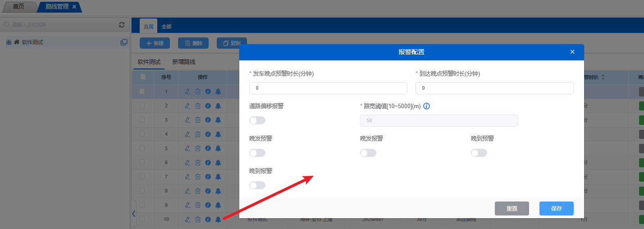
Task: Turn on the 晚发预警 switch
Action: (257, 153)
